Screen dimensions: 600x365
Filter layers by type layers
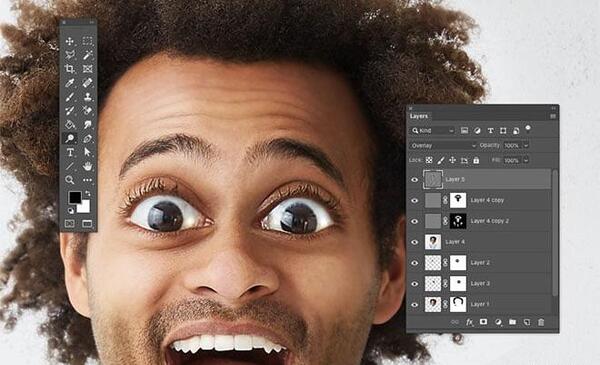click(x=490, y=131)
